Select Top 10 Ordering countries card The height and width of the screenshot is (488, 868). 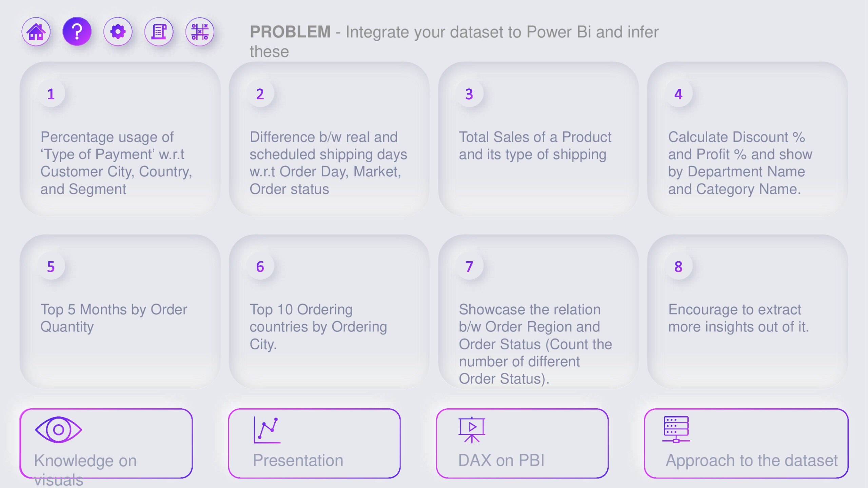tap(329, 326)
